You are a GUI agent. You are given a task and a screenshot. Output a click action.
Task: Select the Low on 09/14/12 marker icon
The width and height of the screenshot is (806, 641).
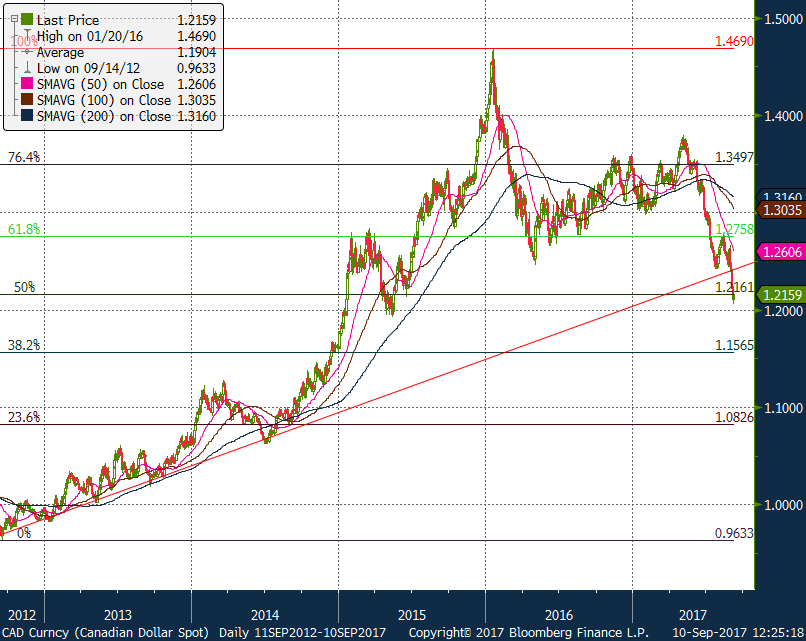tap(27, 68)
